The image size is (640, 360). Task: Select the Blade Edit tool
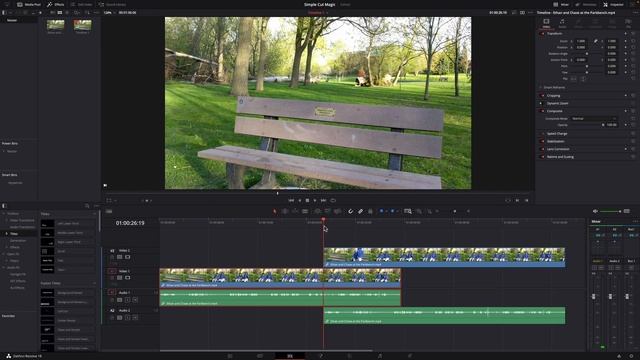(305, 211)
